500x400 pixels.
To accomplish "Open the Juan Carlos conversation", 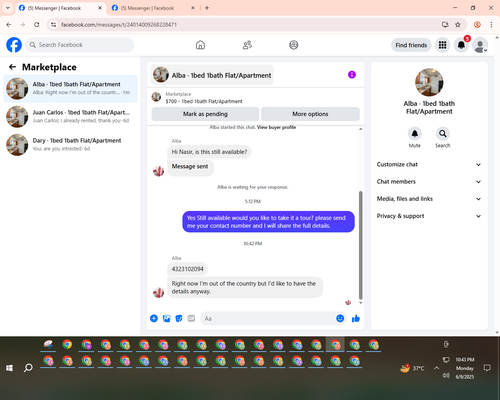I will pyautogui.click(x=70, y=117).
